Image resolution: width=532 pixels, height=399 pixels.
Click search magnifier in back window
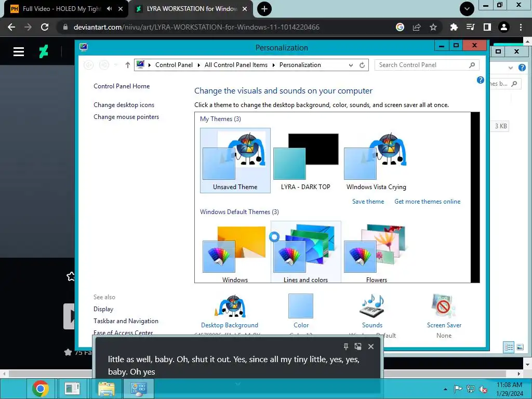pos(514,84)
